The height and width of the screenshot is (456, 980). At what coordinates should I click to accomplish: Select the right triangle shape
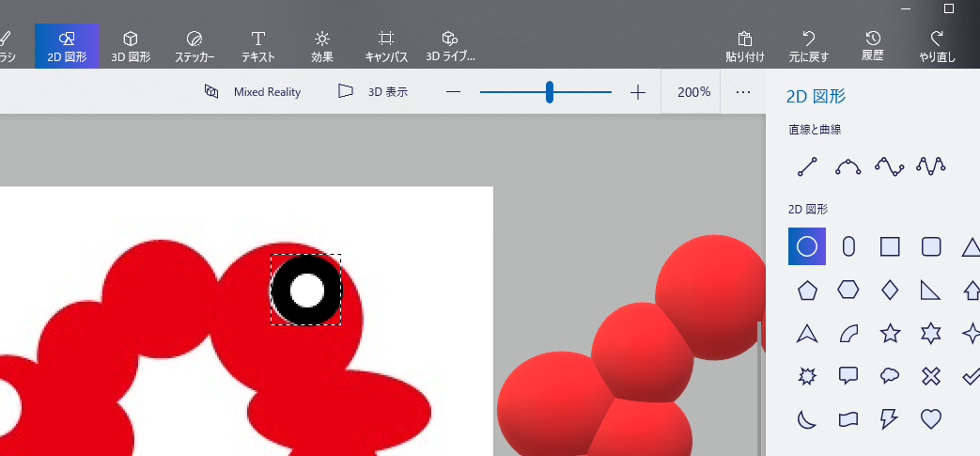pyautogui.click(x=930, y=290)
